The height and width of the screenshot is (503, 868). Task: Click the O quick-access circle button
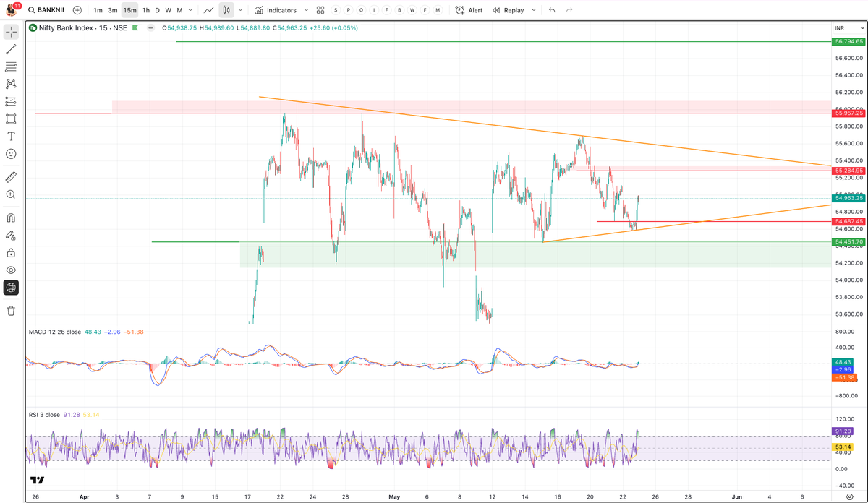(362, 10)
